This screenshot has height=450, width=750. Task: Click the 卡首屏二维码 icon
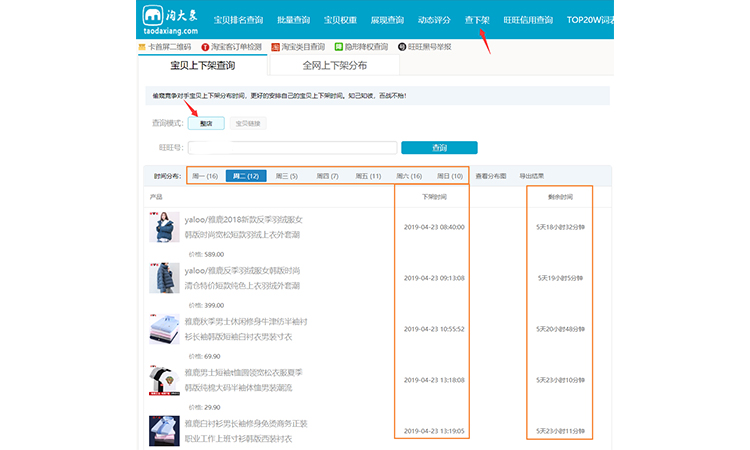pyautogui.click(x=142, y=47)
